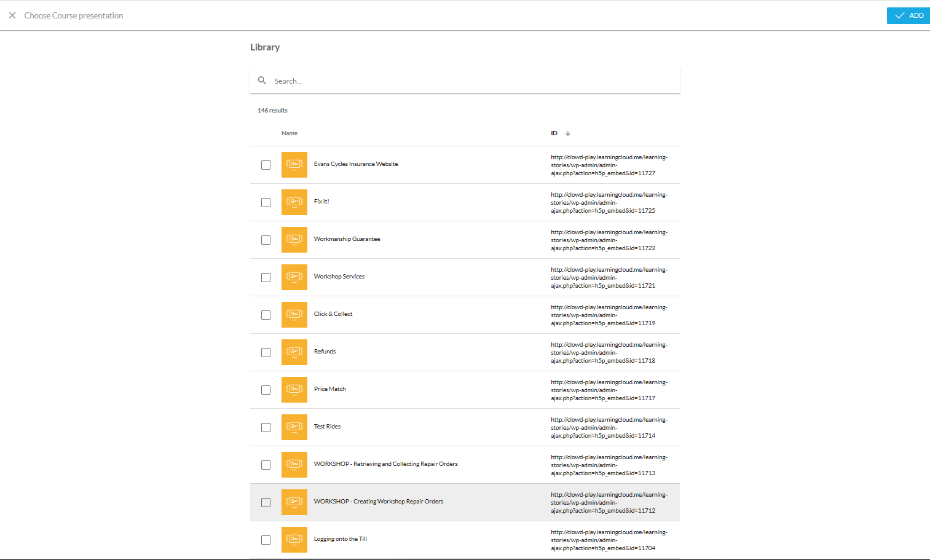Click the embed URL ending in id=11714
930x560 pixels.
pyautogui.click(x=609, y=428)
